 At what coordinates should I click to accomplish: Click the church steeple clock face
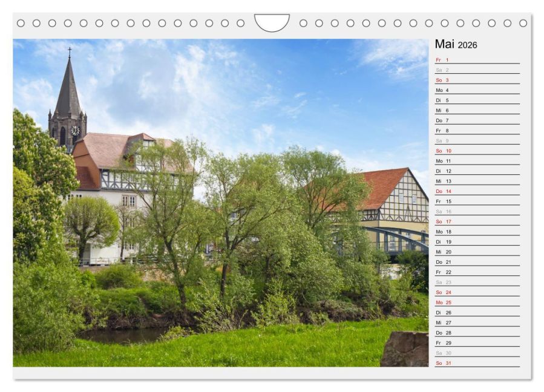click(x=75, y=131)
